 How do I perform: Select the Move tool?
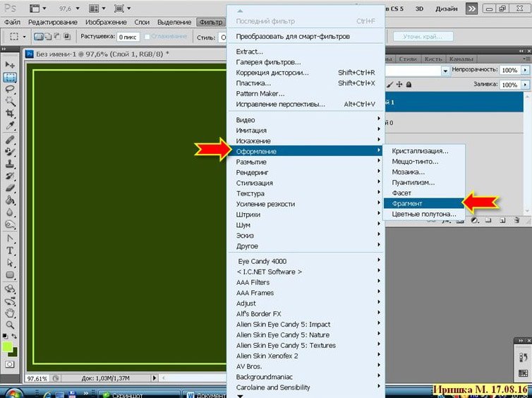pos(11,65)
